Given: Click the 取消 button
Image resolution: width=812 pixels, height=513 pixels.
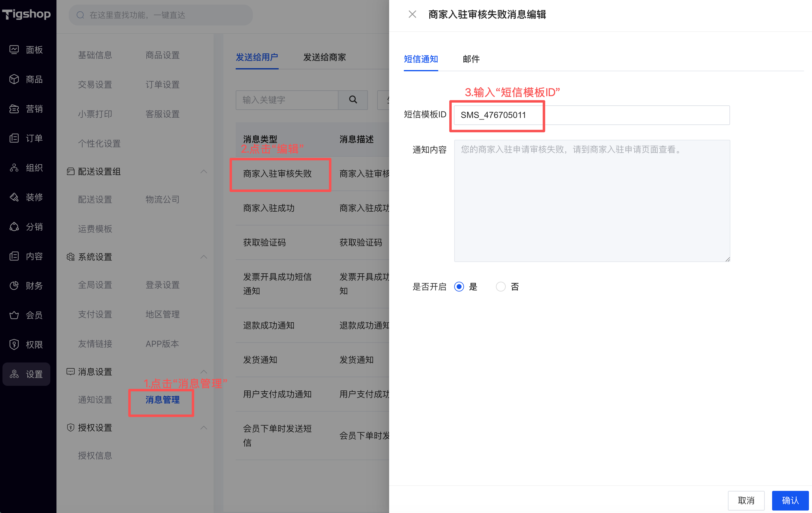Looking at the screenshot, I should pyautogui.click(x=746, y=500).
